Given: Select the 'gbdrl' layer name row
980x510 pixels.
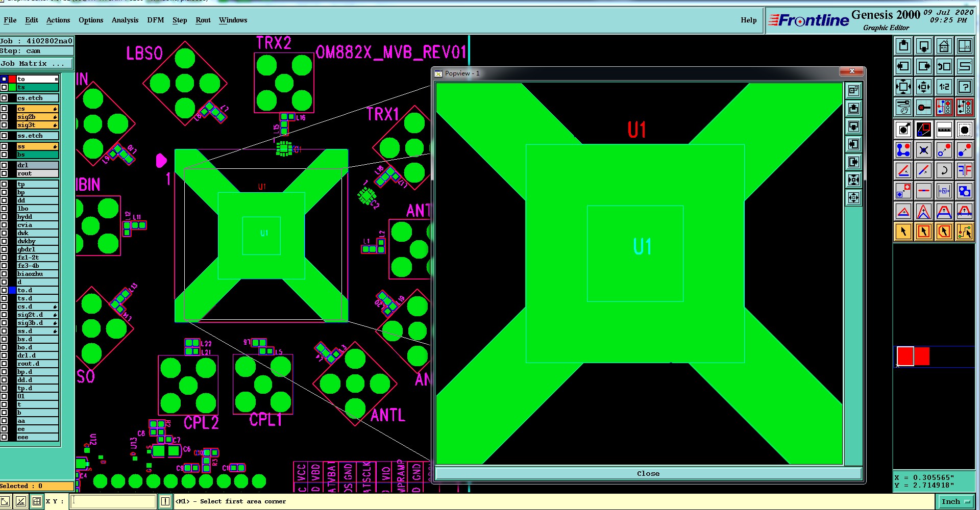Looking at the screenshot, I should 37,249.
